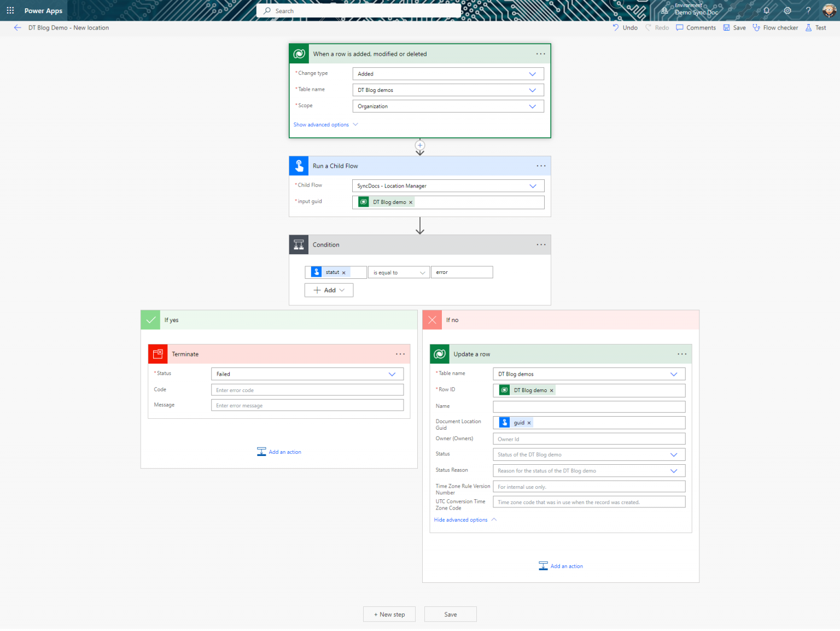Open the Comments panel
The height and width of the screenshot is (631, 840).
(x=695, y=27)
